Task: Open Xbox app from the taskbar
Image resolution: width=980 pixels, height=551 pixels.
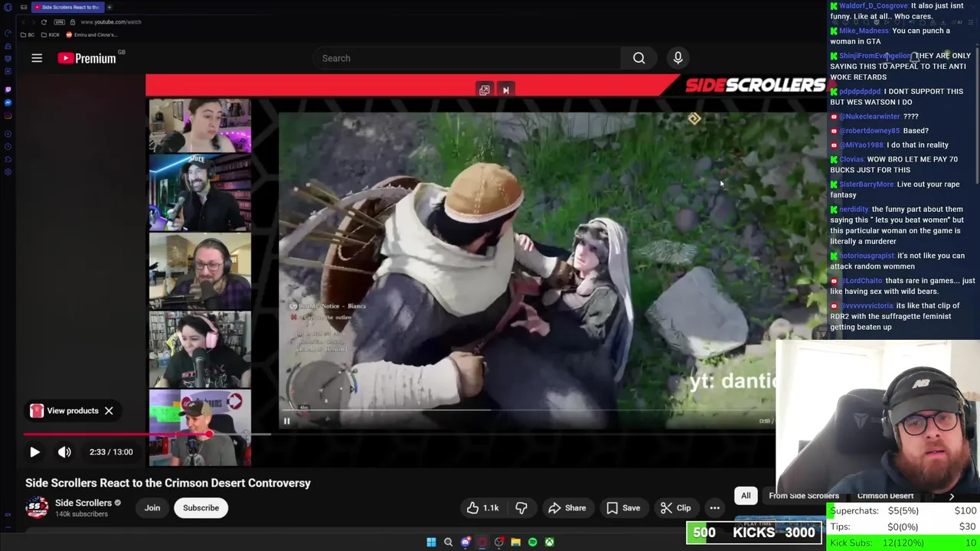Action: pos(549,543)
